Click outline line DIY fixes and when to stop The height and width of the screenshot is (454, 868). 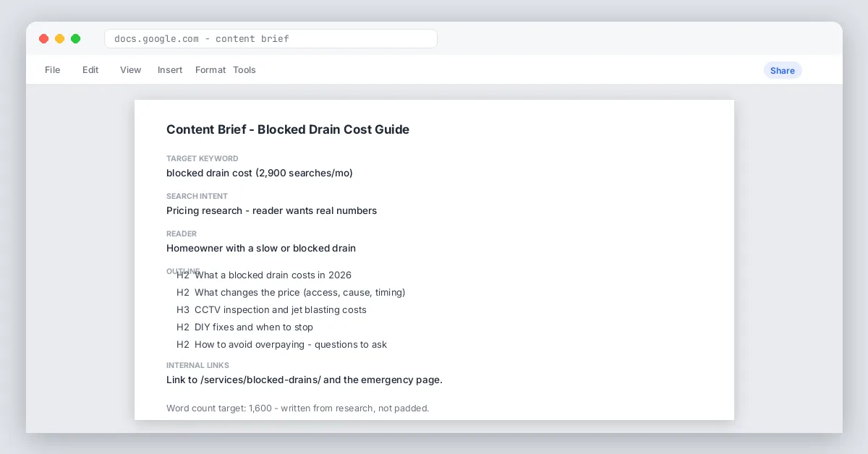(244, 327)
